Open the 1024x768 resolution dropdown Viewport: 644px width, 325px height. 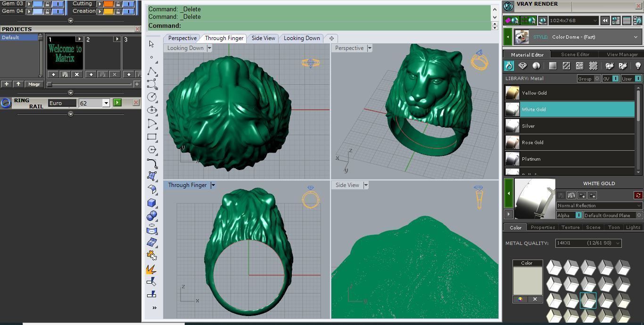(595, 20)
